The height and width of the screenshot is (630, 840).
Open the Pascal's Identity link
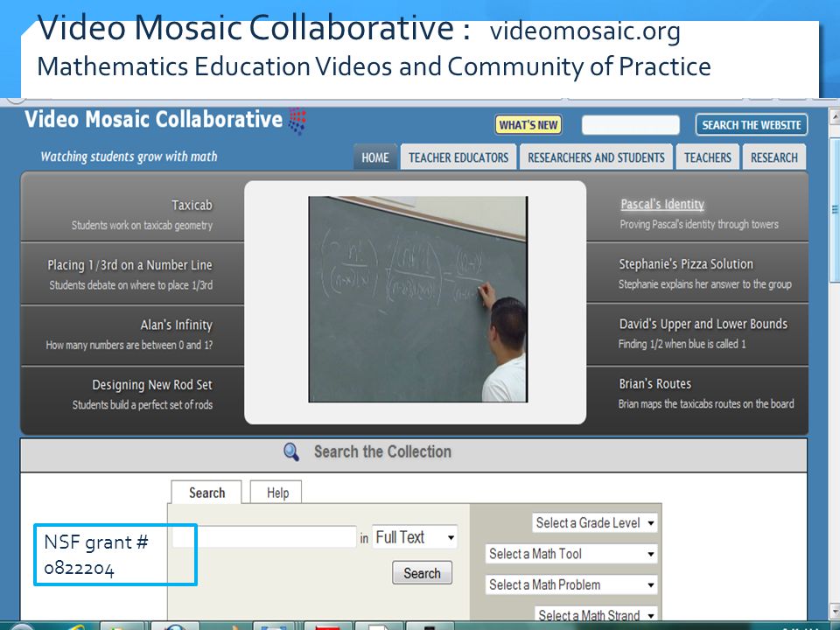point(662,204)
